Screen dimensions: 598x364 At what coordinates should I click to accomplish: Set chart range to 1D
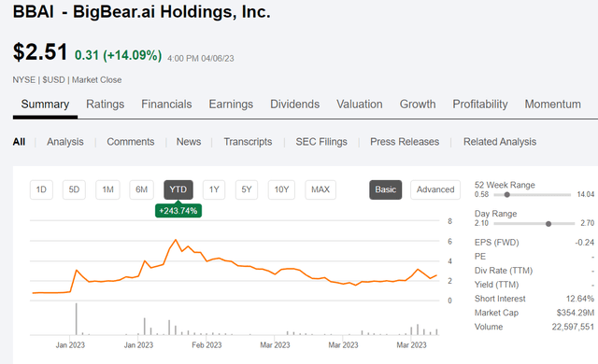coord(41,189)
